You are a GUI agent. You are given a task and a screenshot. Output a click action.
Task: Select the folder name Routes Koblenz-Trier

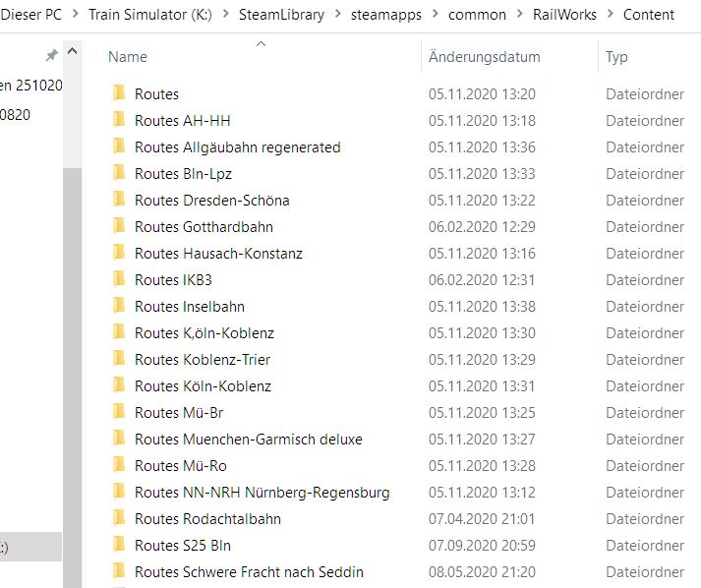click(203, 359)
